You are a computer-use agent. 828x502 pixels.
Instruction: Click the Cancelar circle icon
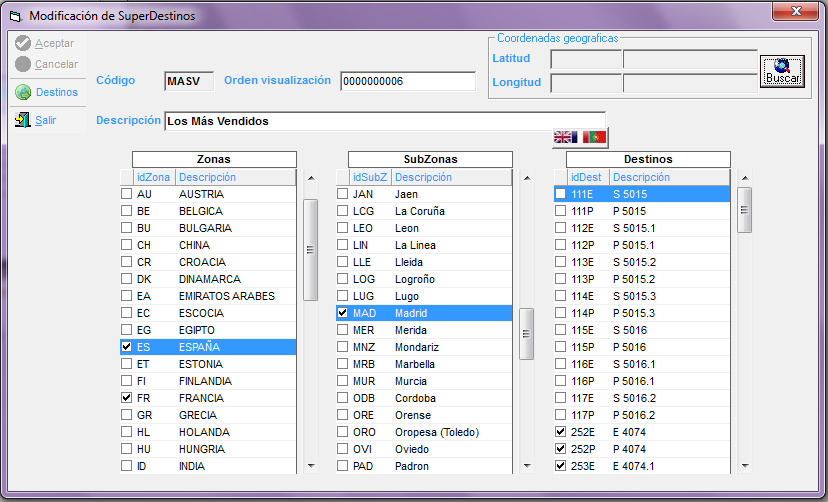click(23, 64)
